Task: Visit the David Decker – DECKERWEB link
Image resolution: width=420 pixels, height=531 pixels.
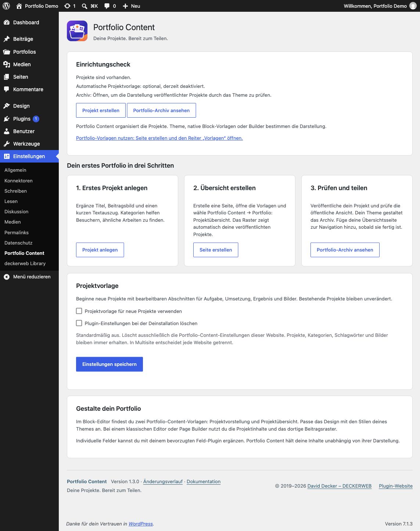Action: coord(340,486)
